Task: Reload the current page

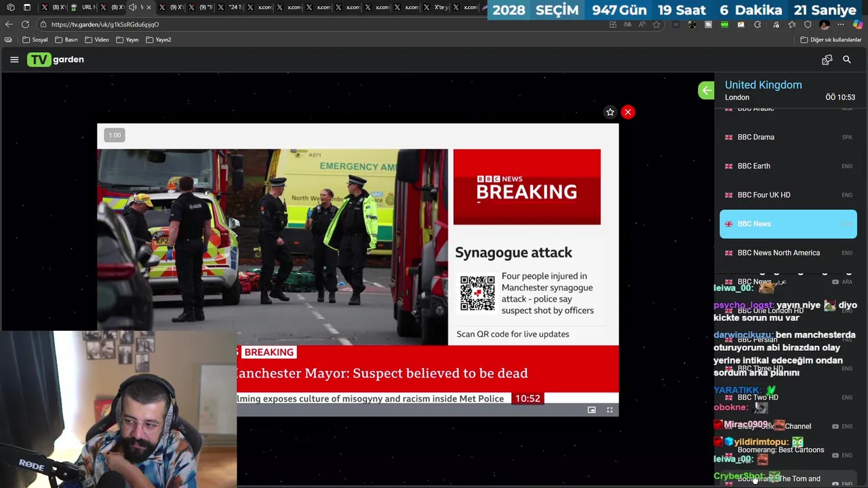Action: tap(25, 24)
